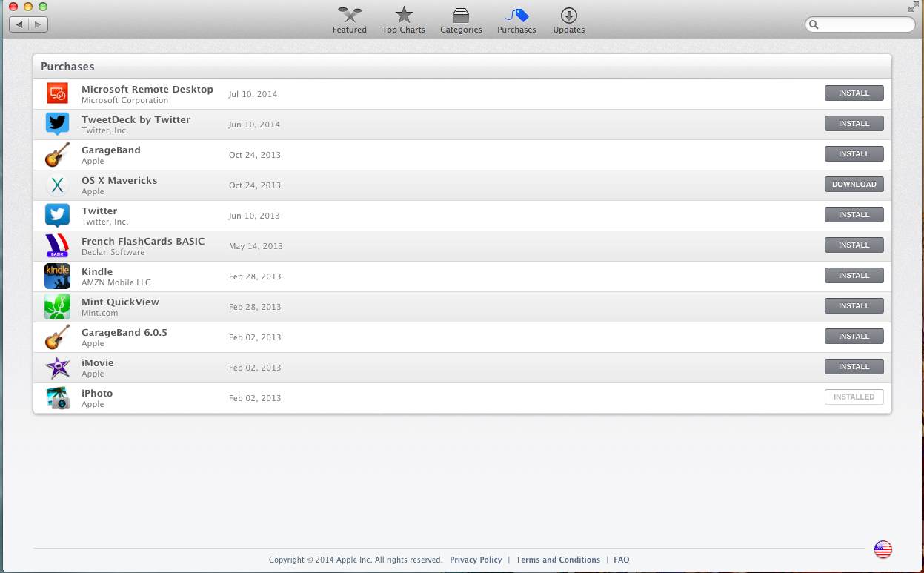Click the iMovie star icon
Viewport: 924px width, 573px height.
point(57,367)
